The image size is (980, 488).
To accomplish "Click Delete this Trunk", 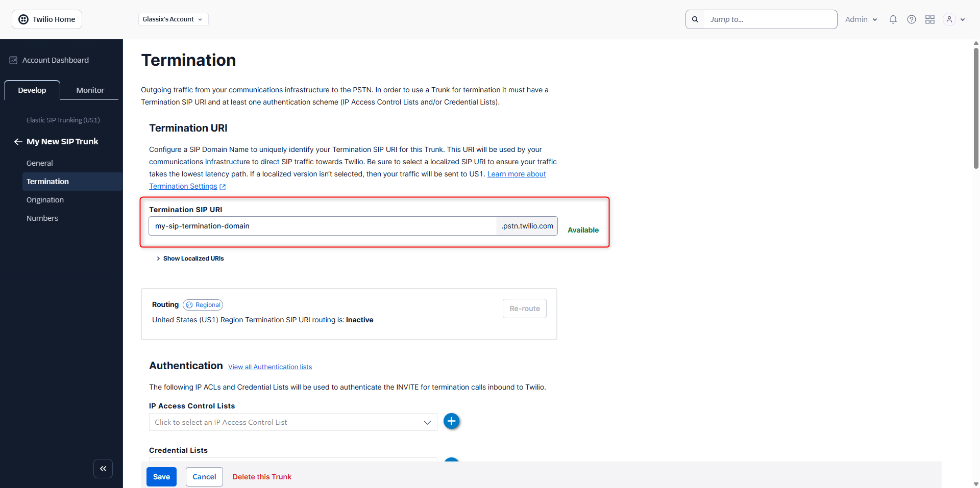I will [262, 477].
